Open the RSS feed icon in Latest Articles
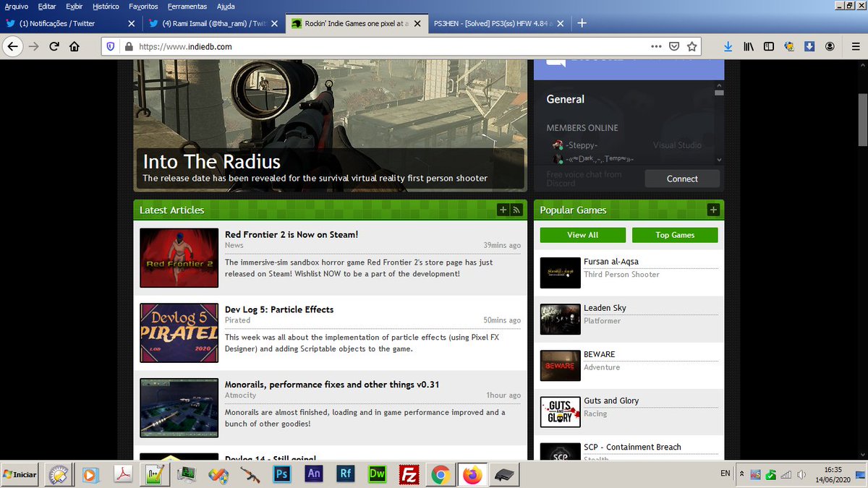This screenshot has height=488, width=868. tap(516, 210)
